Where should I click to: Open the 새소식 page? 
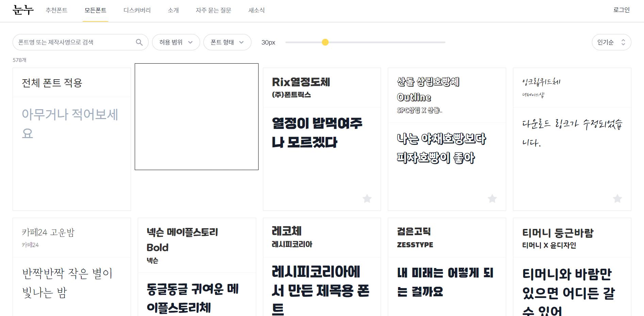257,10
